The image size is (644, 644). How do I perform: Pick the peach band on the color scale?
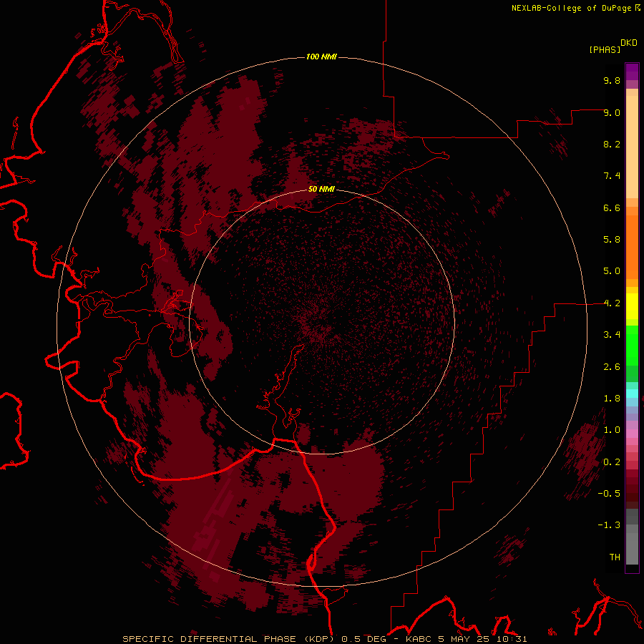click(632, 147)
